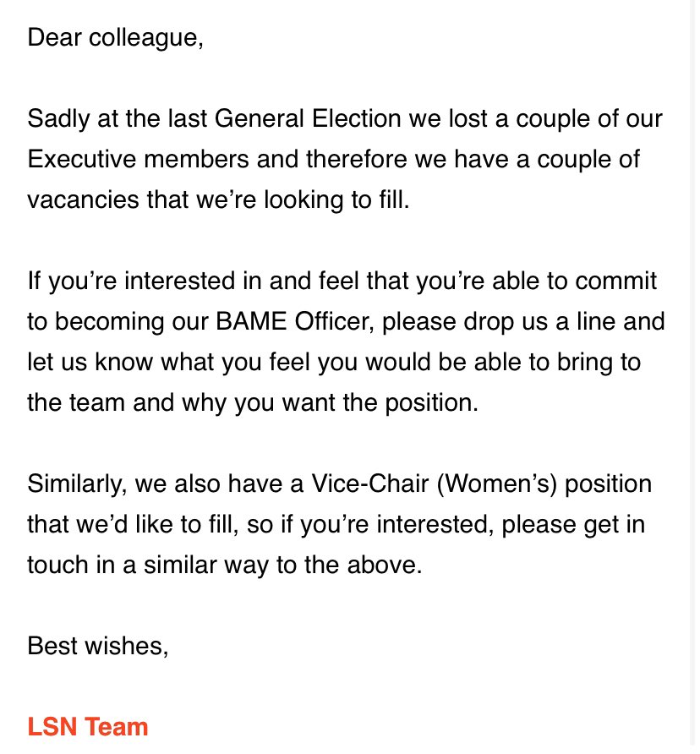Click the word 'Sadly' starting the first paragraph
The width and height of the screenshot is (700, 754).
pos(58,119)
